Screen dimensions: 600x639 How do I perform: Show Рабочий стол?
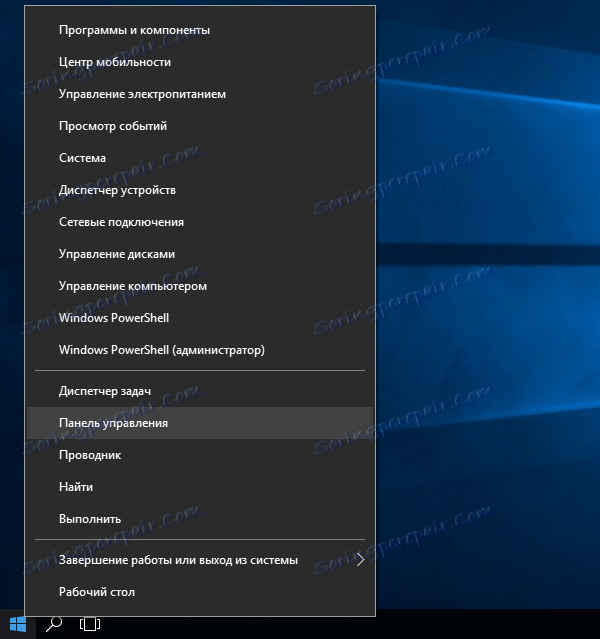pyautogui.click(x=200, y=592)
